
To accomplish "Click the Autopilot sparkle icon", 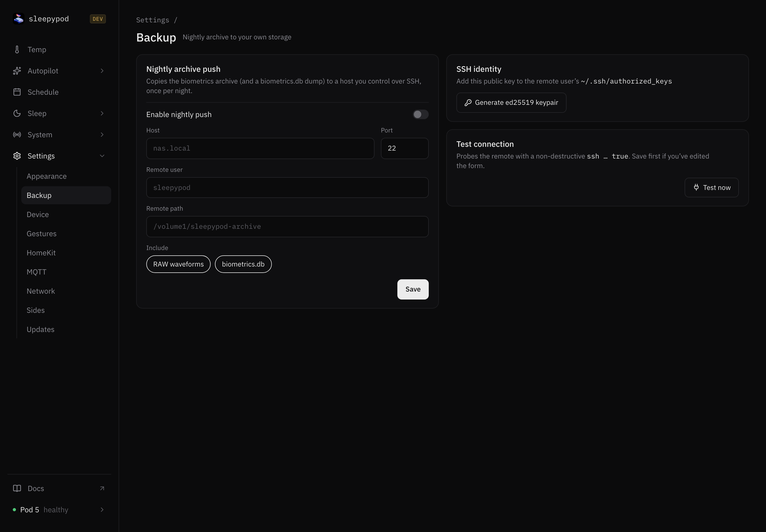I will (17, 71).
